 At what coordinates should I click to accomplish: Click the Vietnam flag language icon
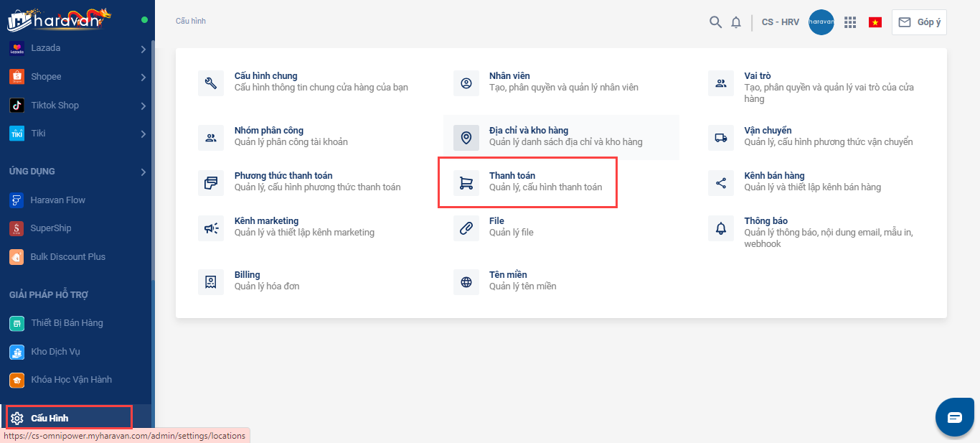pyautogui.click(x=875, y=22)
